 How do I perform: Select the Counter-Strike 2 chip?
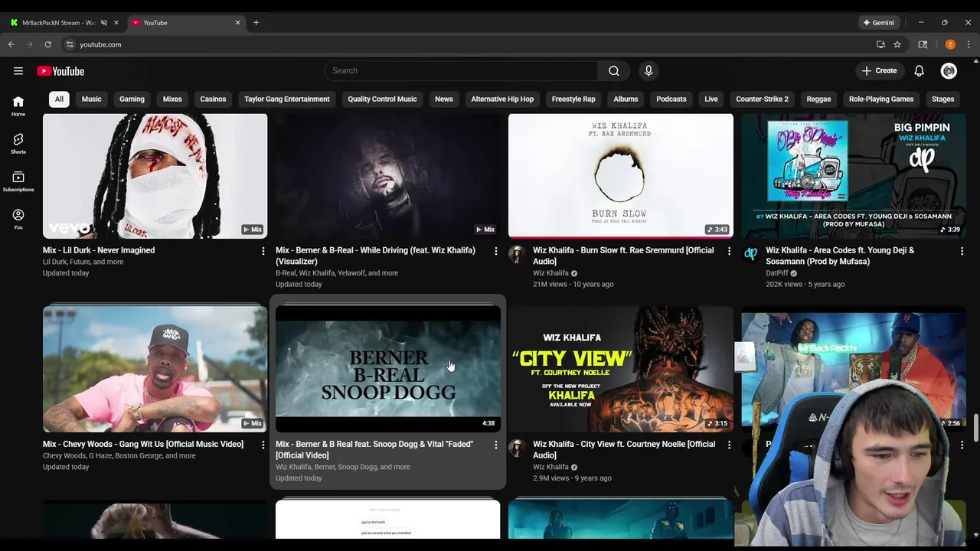[x=762, y=99]
